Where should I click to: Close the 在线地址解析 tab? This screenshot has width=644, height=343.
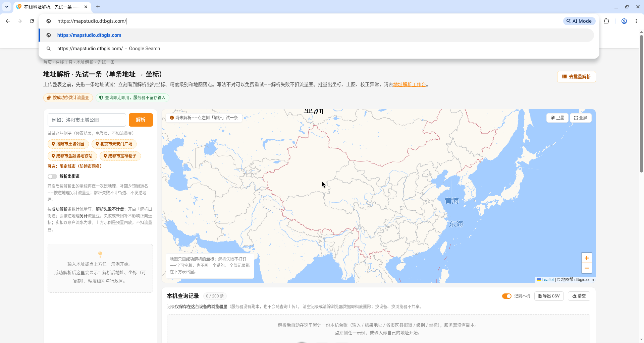click(86, 7)
